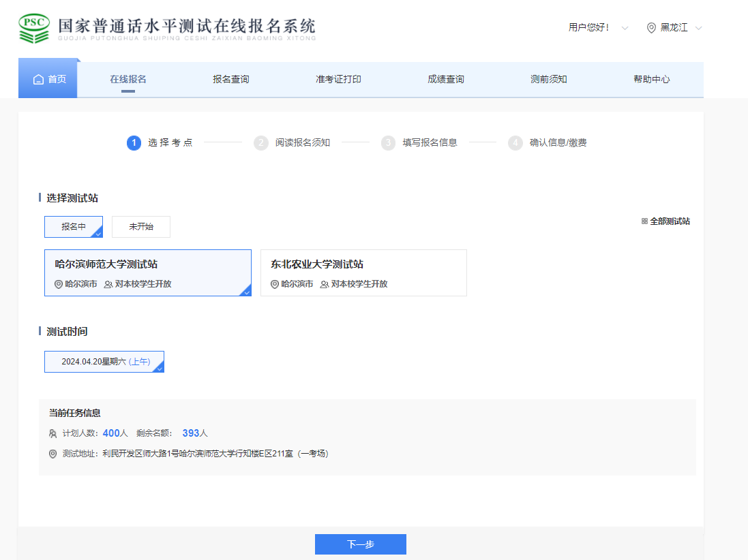
Task: Select the 未开始 filter
Action: (x=140, y=227)
